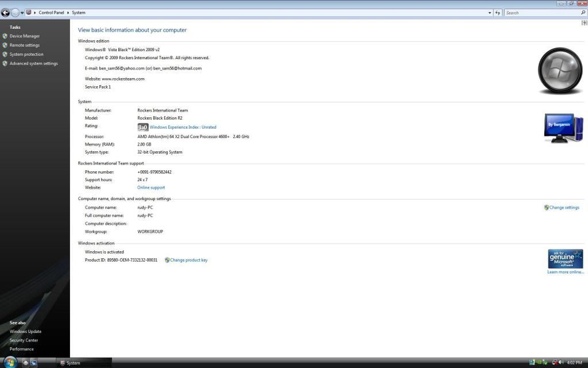Click the 1.0 rating score badge
The image size is (588, 368).
tap(143, 127)
